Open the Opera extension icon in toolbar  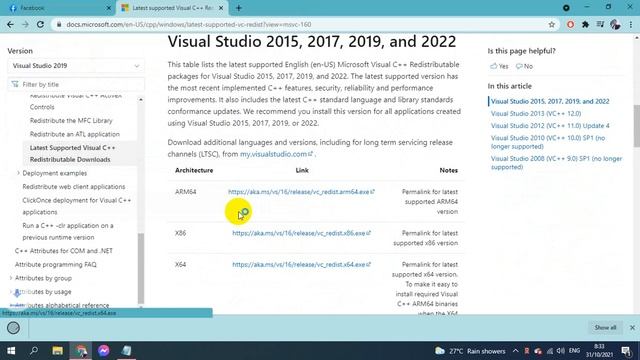(570, 24)
